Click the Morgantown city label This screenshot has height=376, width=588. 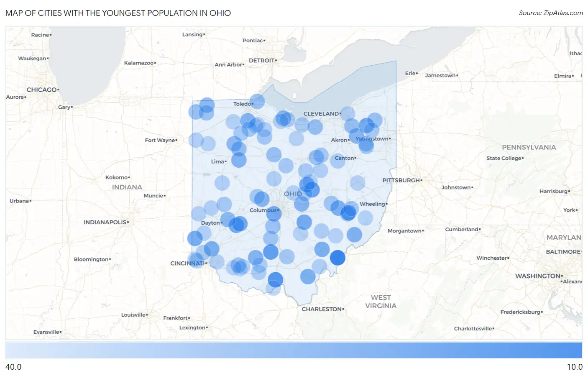coord(404,231)
